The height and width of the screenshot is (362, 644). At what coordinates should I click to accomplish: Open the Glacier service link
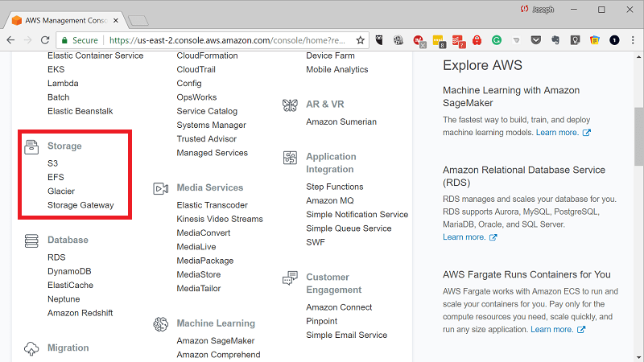(61, 191)
